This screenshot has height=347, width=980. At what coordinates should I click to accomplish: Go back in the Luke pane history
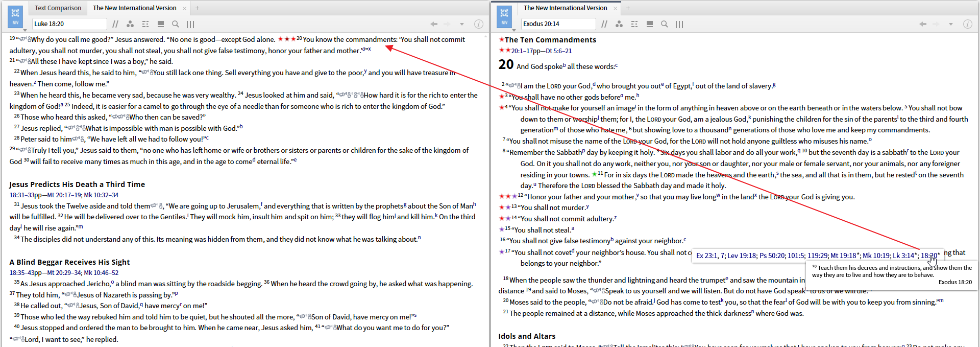tap(434, 24)
